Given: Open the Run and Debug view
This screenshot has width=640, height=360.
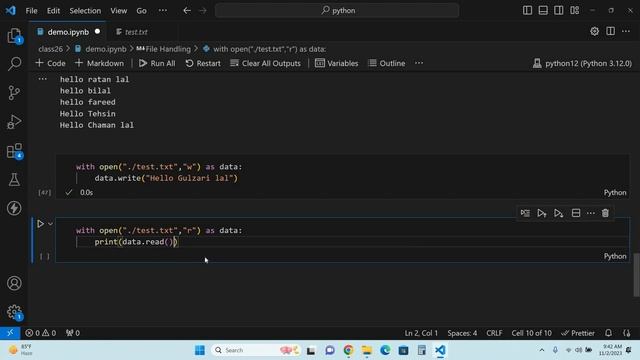Looking at the screenshot, I should (14, 122).
